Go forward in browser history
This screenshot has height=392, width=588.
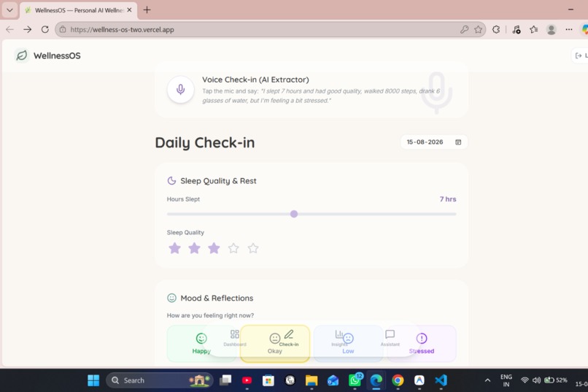click(28, 30)
